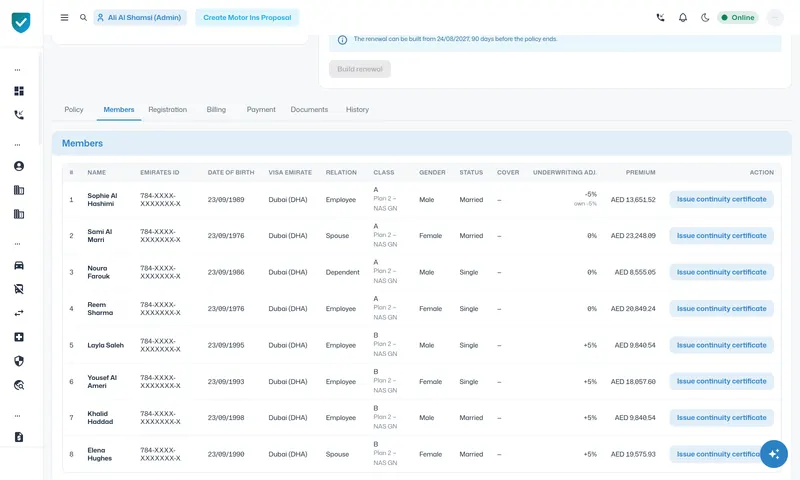The height and width of the screenshot is (480, 800).
Task: Click premium AED 19,575.93
Action: [633, 454]
